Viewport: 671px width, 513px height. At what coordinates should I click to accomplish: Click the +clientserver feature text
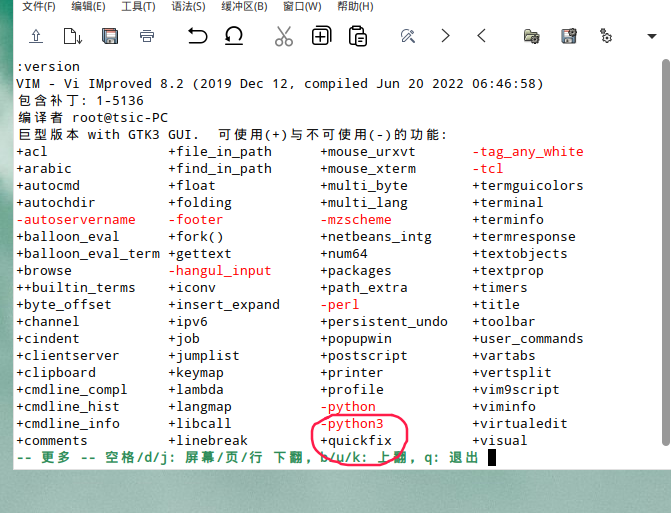coord(68,356)
